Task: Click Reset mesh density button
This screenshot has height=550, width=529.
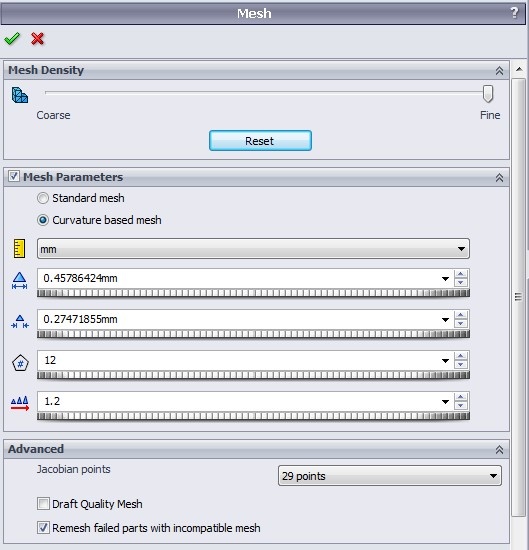Action: click(260, 141)
